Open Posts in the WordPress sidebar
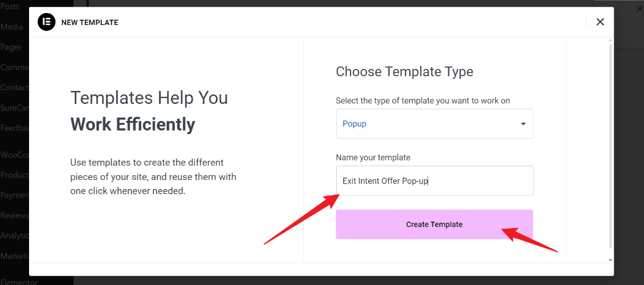This screenshot has width=644, height=285. point(9,7)
